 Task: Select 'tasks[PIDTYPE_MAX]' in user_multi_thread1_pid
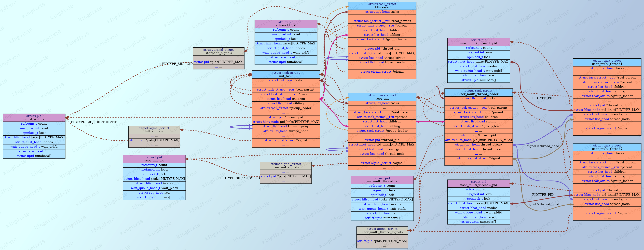coord(479,62)
